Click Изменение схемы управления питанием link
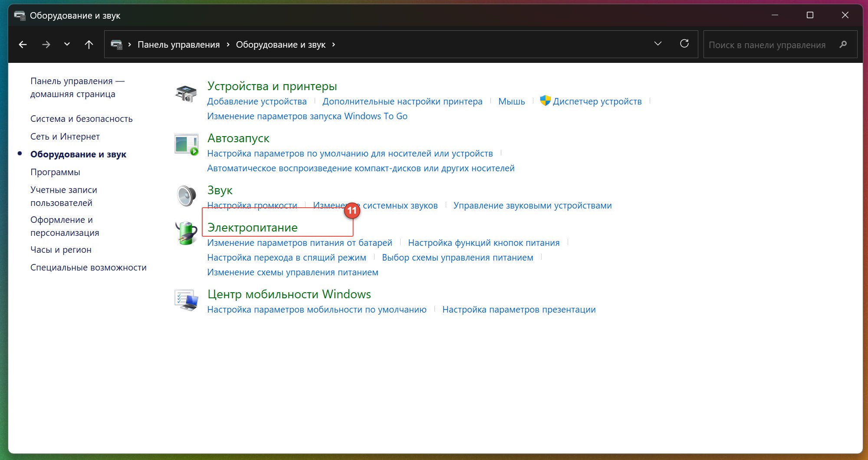The width and height of the screenshot is (868, 460). click(x=293, y=272)
